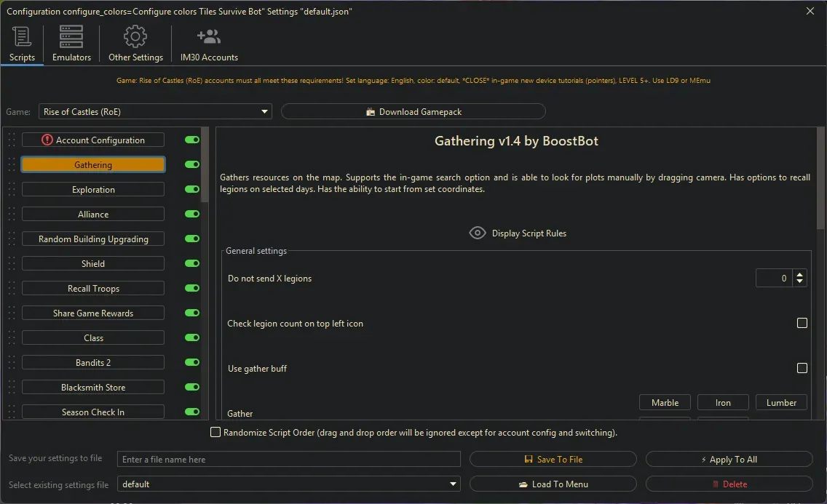
Task: Toggle the Share Game Rewards switch
Action: tap(192, 313)
